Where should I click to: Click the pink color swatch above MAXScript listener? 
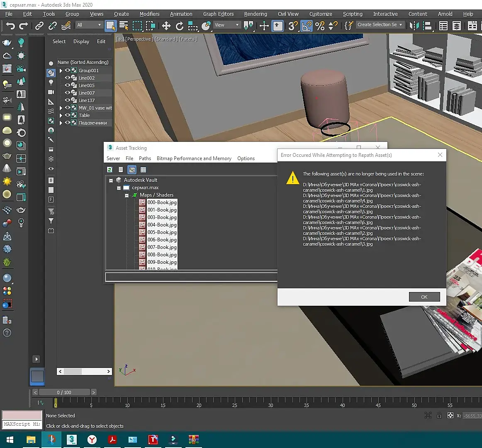pos(22,415)
